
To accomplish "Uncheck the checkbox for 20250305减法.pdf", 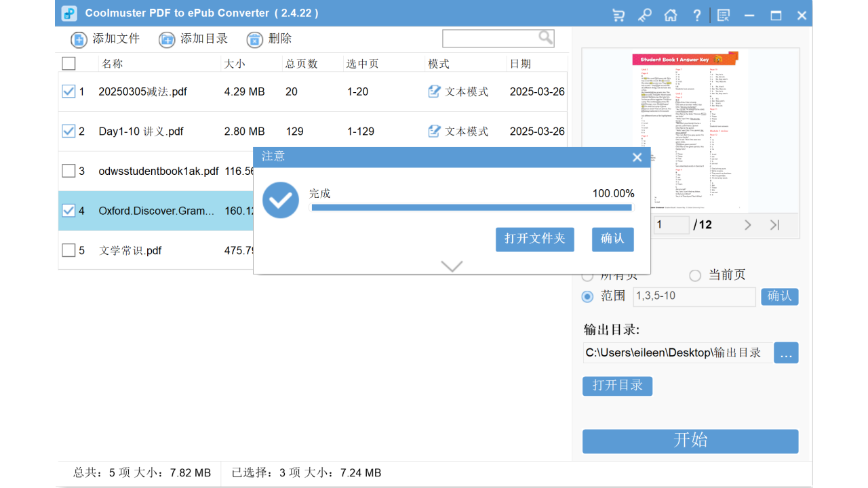I will pyautogui.click(x=68, y=91).
